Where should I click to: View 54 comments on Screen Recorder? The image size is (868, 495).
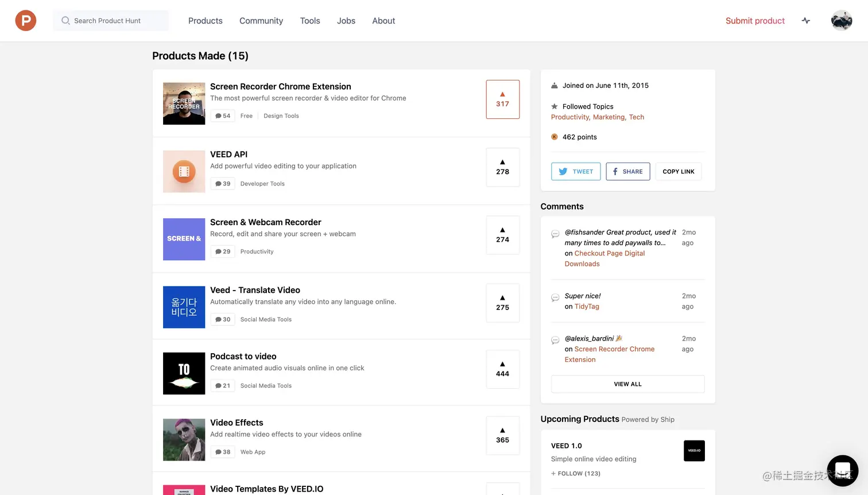[223, 116]
